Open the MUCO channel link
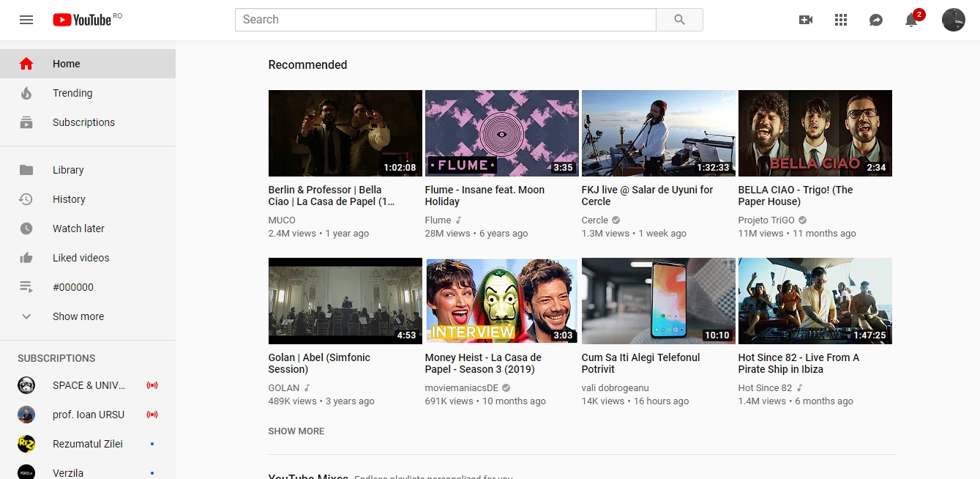Screen dimensions: 980x479 (x=282, y=220)
